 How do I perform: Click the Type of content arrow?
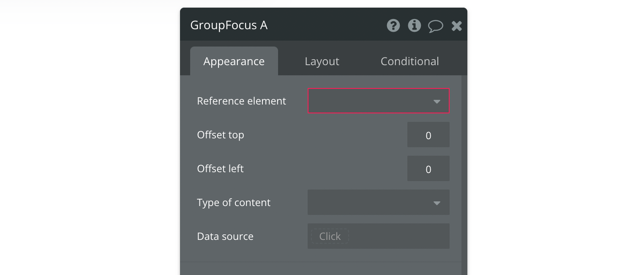click(437, 203)
